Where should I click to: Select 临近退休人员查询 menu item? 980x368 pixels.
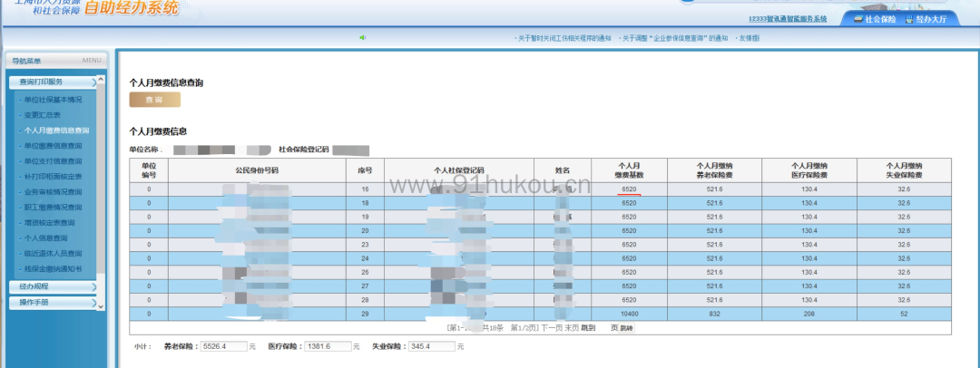coord(54,254)
